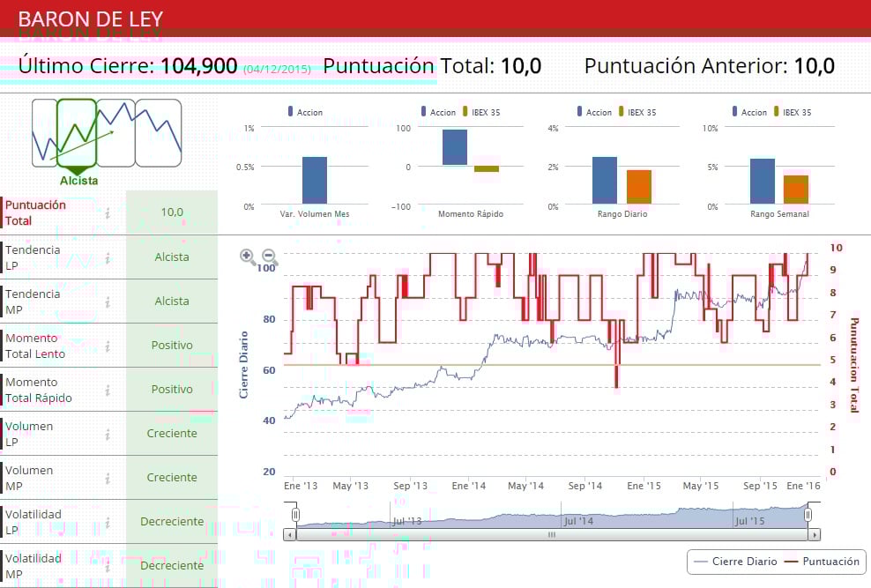Viewport: 871px width, 588px height.
Task: Open info icon for Momento Total Lento
Action: coord(108,346)
